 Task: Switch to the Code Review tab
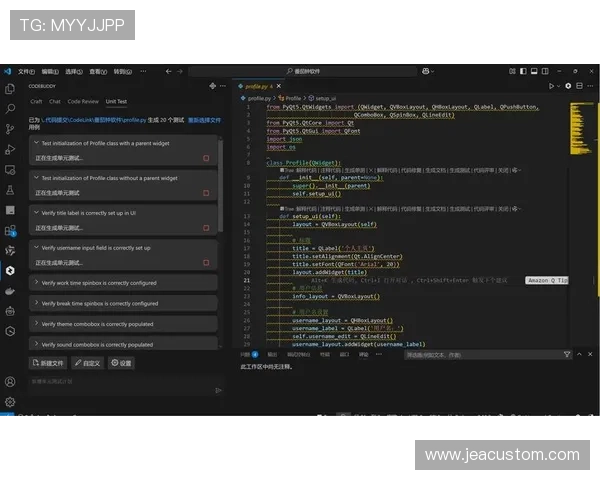(83, 101)
